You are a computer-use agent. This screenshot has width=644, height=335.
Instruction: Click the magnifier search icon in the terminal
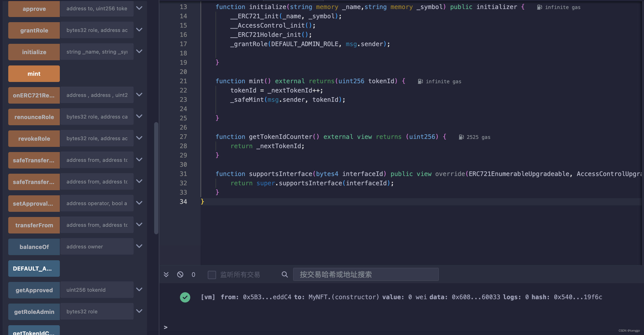284,274
